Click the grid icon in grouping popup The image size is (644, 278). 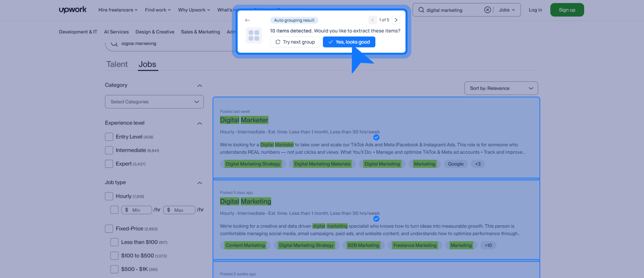tap(254, 35)
